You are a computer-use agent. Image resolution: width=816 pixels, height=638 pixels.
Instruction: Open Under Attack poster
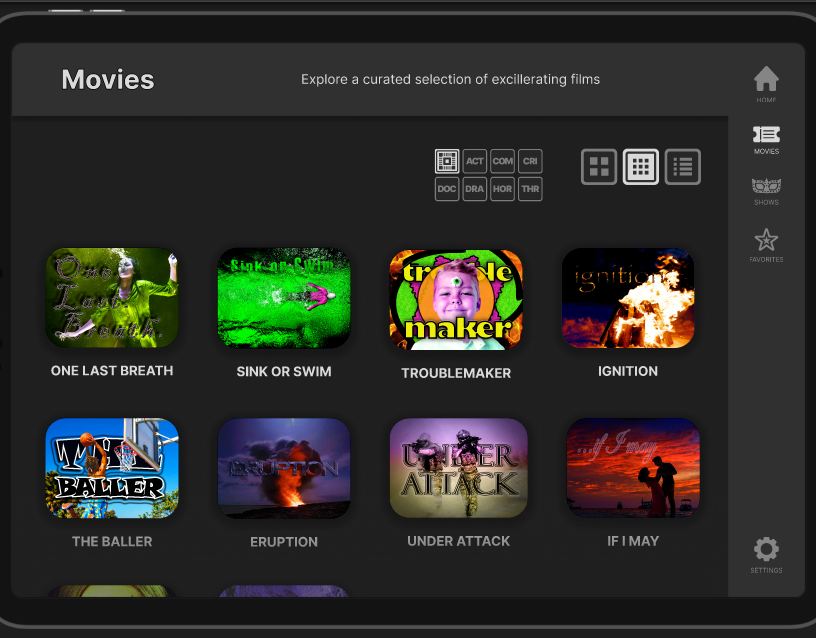[x=458, y=468]
